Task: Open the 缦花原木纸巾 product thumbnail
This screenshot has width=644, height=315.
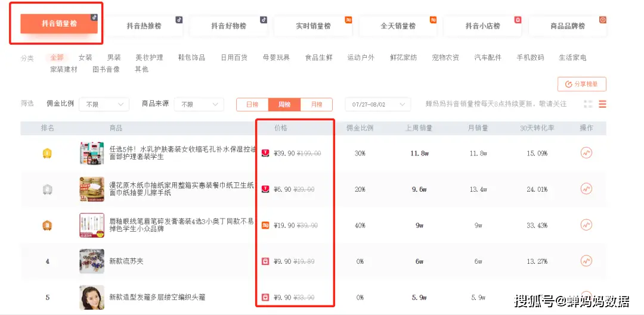Action: coord(92,189)
